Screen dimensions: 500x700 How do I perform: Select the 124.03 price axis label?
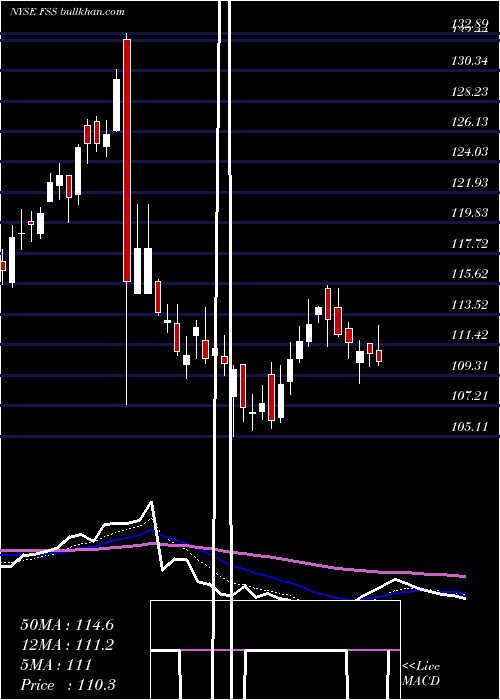(x=470, y=152)
